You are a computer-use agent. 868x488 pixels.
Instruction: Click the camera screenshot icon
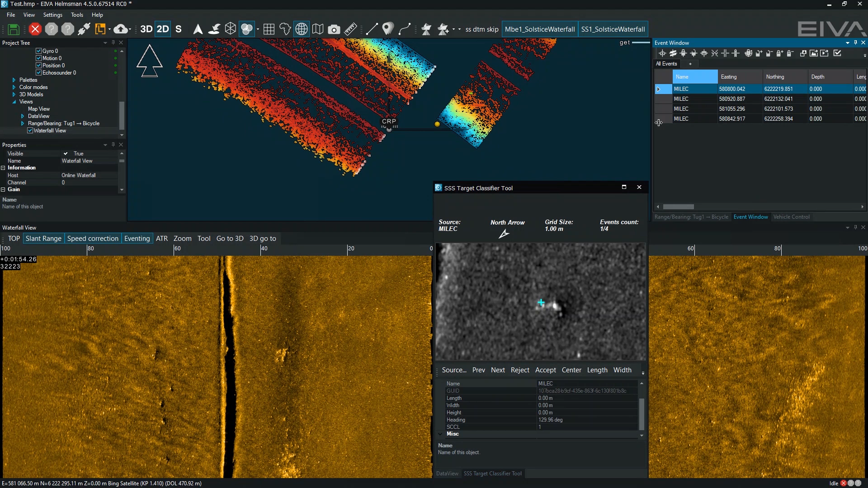point(334,29)
